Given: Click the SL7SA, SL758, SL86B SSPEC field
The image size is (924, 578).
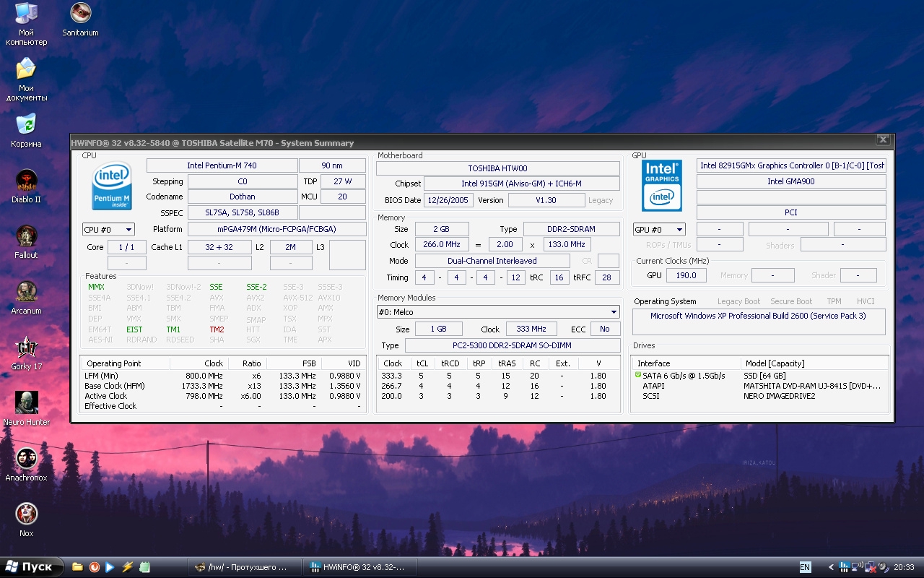Looking at the screenshot, I should pyautogui.click(x=243, y=212).
